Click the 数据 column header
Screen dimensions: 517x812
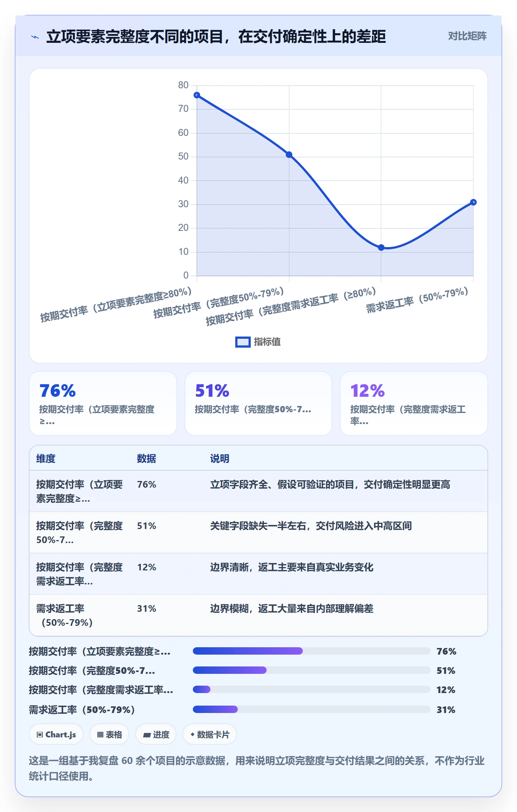click(x=146, y=458)
